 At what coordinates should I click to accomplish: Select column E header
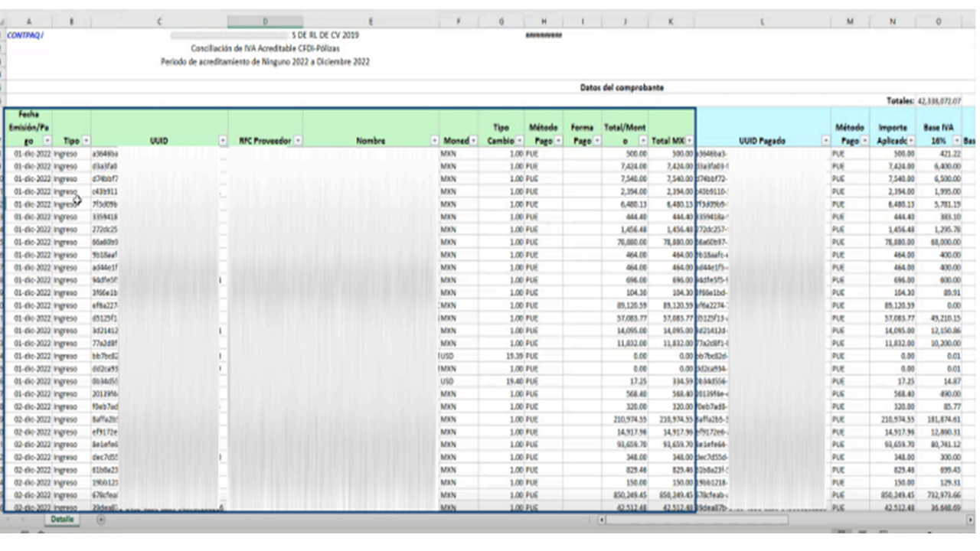371,22
